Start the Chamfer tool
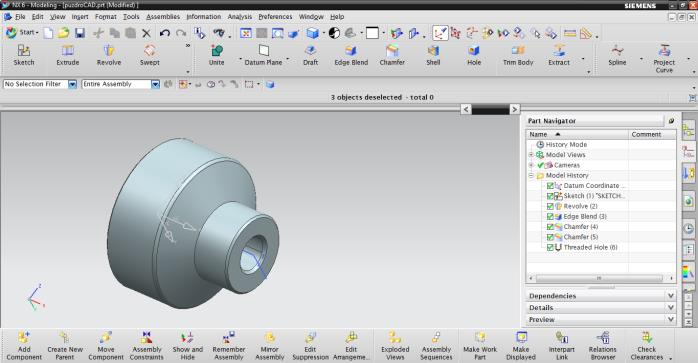The image size is (698, 363). pyautogui.click(x=392, y=55)
